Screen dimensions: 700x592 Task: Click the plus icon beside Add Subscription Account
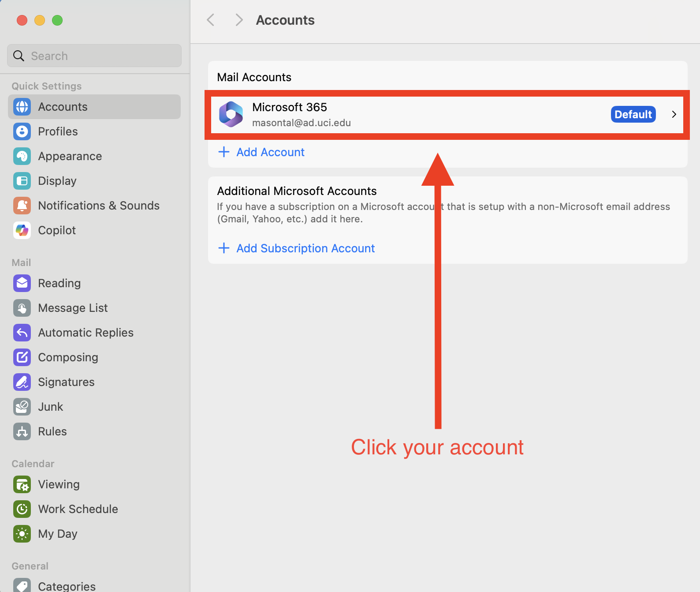[224, 248]
